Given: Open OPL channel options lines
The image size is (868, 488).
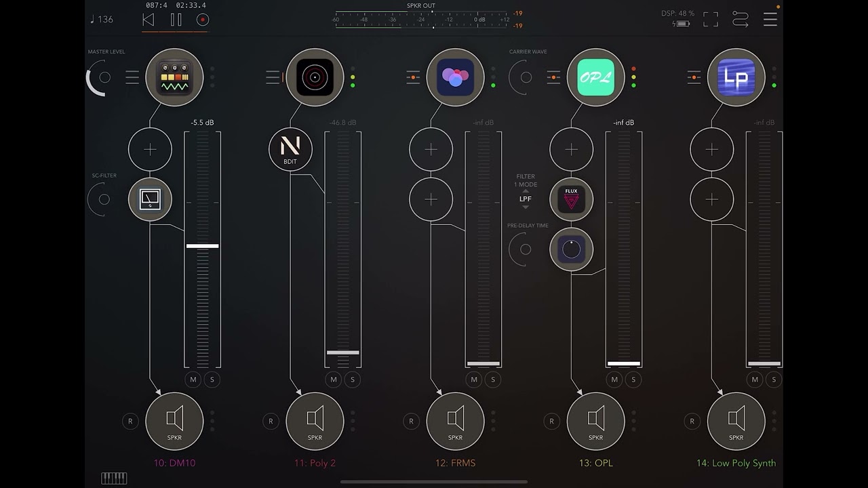Looking at the screenshot, I should tap(553, 77).
